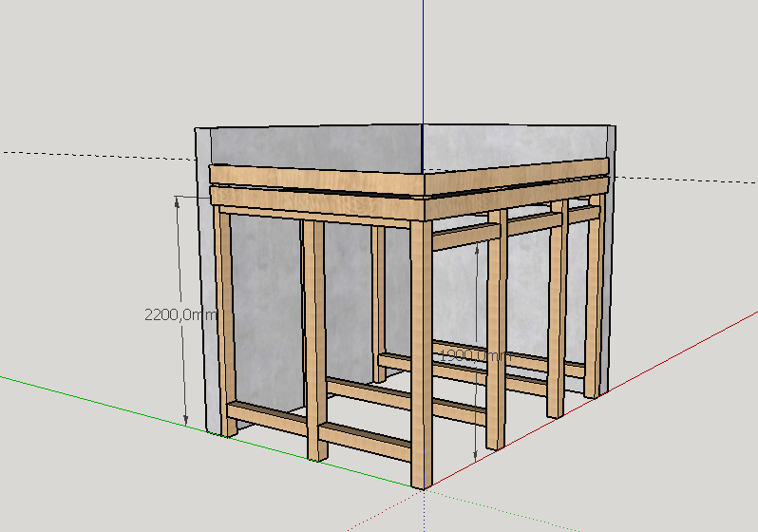Screen dimensions: 758x532
Task: Click the dotted green axis line
Action: [502, 510]
